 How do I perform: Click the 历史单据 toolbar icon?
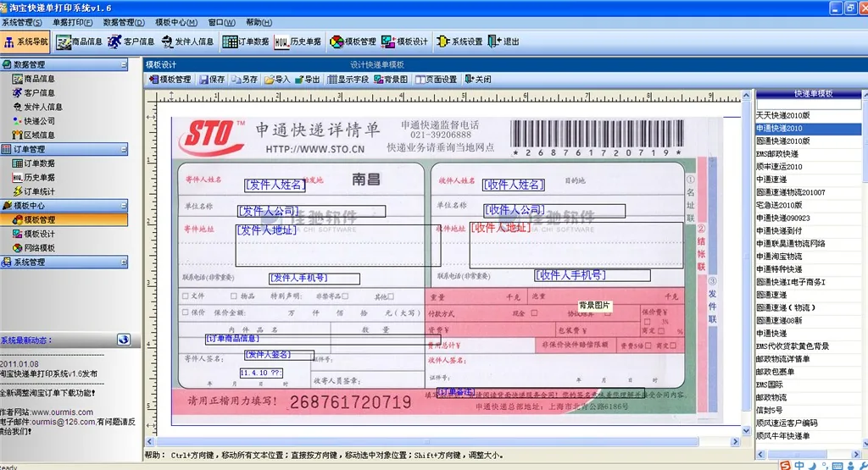click(x=298, y=41)
